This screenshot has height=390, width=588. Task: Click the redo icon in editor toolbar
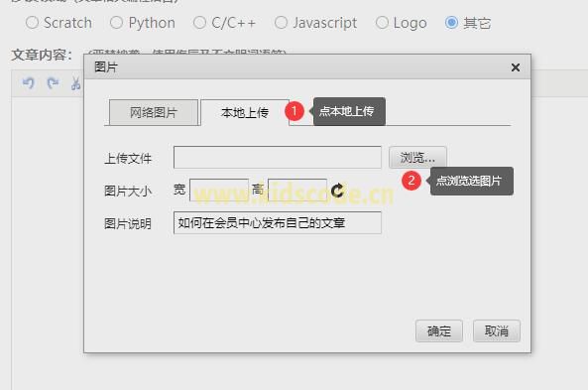pos(53,82)
